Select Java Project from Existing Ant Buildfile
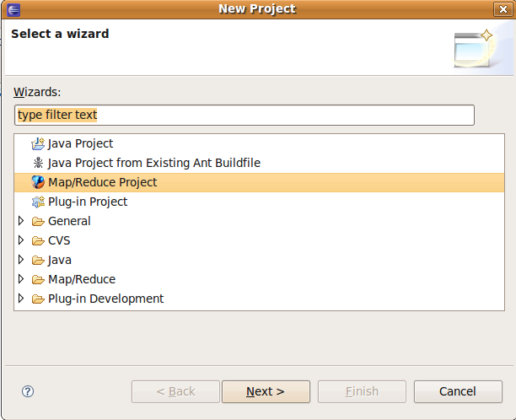Screen dimensions: 516x420 (142, 163)
